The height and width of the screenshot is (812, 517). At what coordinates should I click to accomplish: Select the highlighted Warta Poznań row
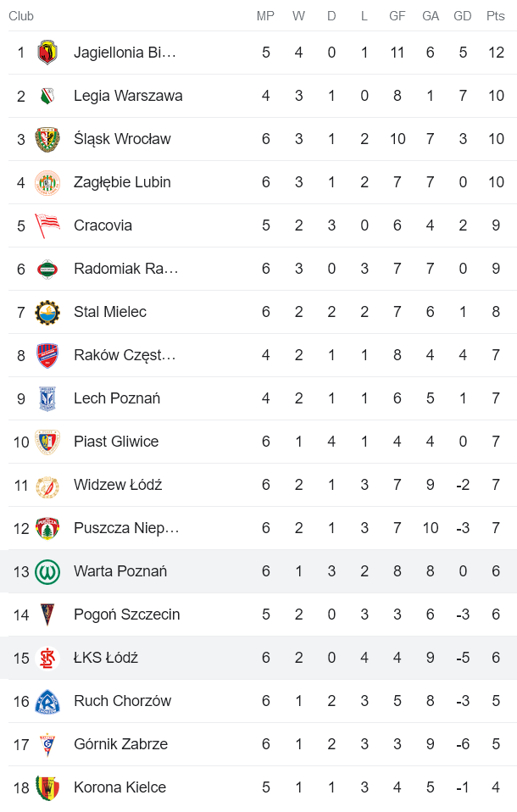(254, 570)
